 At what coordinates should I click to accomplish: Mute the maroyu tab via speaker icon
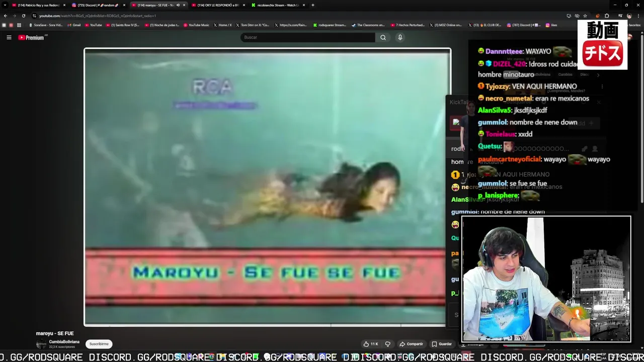pyautogui.click(x=178, y=5)
